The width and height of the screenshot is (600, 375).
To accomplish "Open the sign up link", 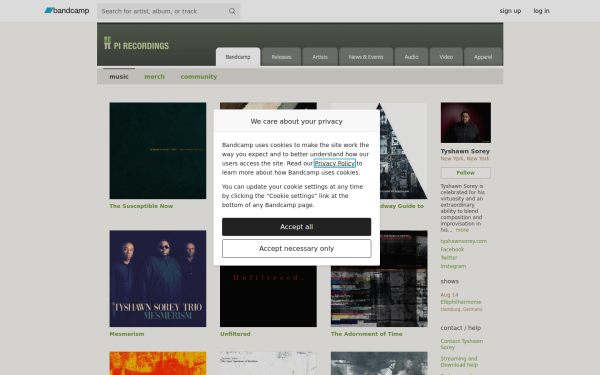I will [510, 11].
